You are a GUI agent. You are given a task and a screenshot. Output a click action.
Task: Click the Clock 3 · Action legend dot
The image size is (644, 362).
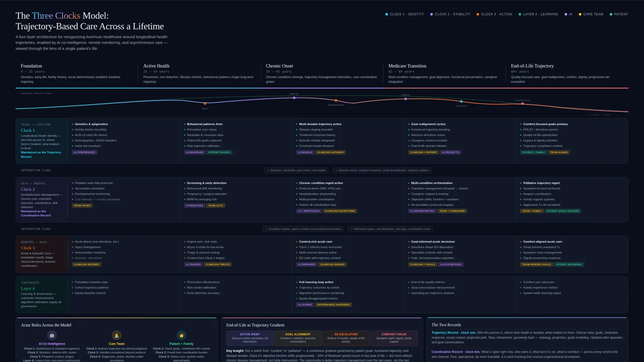coord(478,14)
